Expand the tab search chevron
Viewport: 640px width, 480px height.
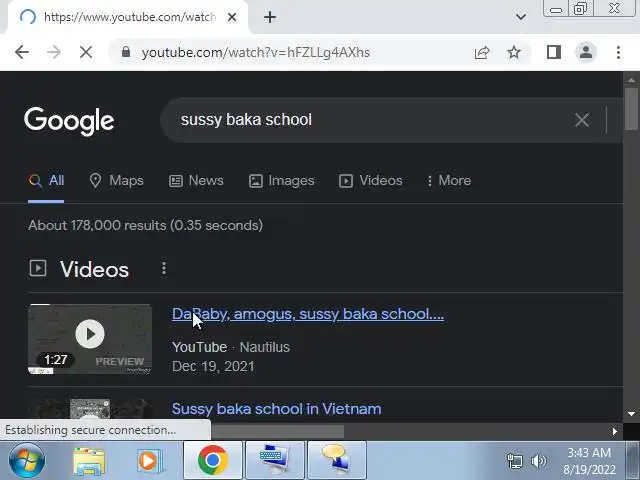point(520,17)
